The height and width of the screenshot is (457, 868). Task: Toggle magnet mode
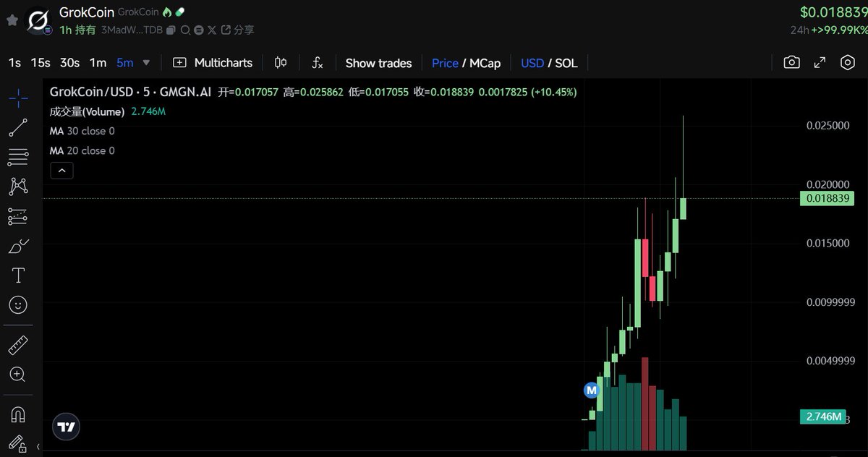(18, 414)
